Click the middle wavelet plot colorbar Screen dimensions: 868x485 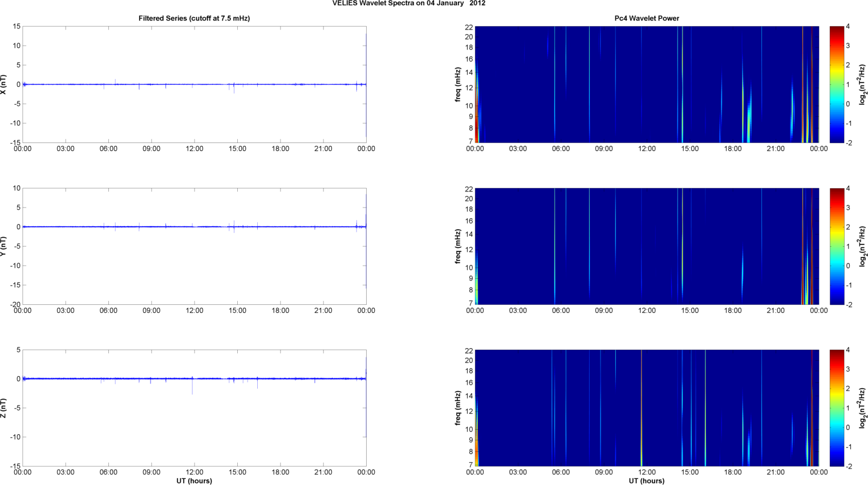(x=836, y=246)
